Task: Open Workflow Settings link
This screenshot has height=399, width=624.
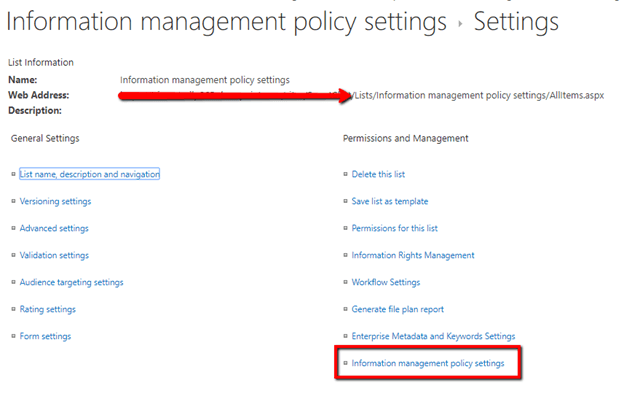Action: 386,282
